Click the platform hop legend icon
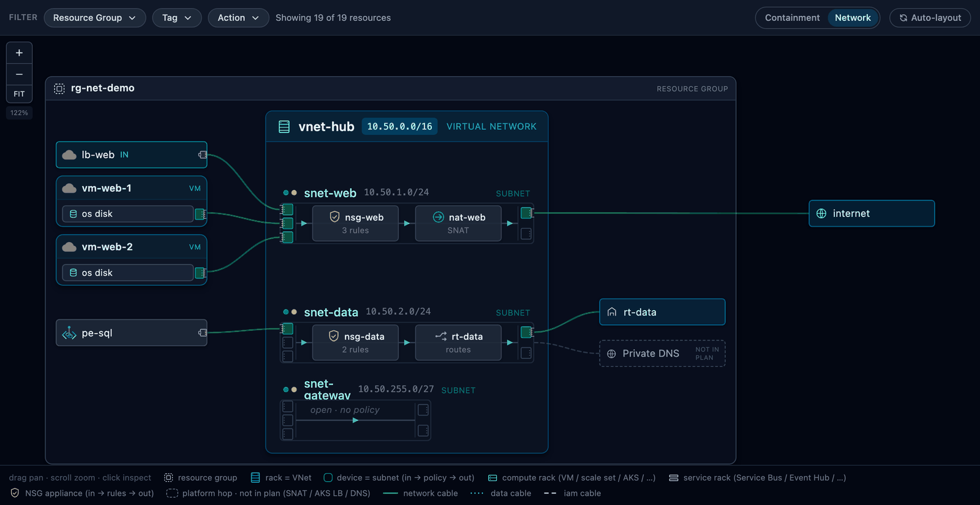Screen dimensions: 980x505 [x=172, y=493]
